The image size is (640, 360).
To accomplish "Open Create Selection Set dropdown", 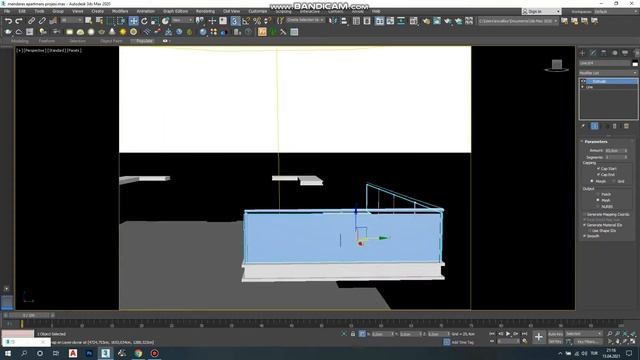I will (x=305, y=20).
